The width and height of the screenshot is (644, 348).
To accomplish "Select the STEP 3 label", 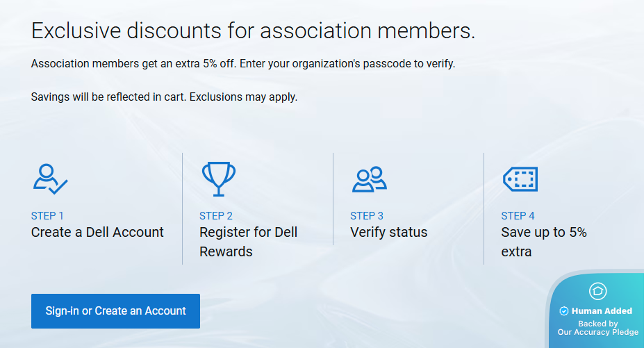I will (x=367, y=215).
